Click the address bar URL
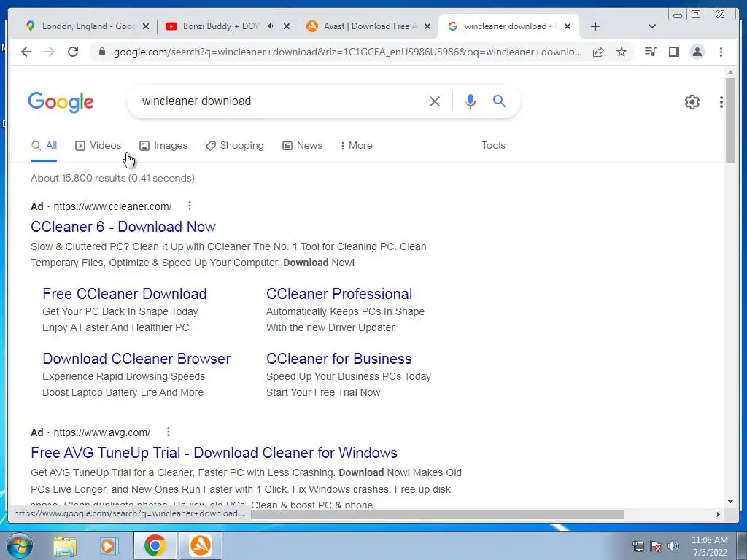747x560 pixels. [347, 52]
